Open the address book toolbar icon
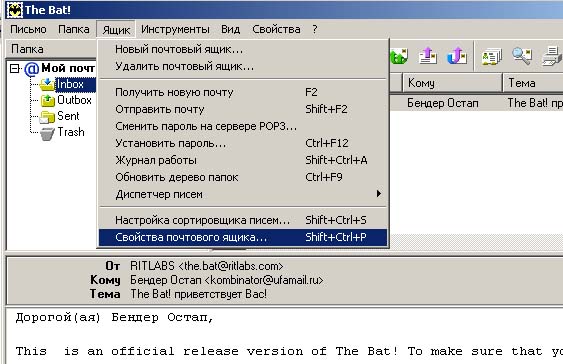The width and height of the screenshot is (563, 364). 492,57
